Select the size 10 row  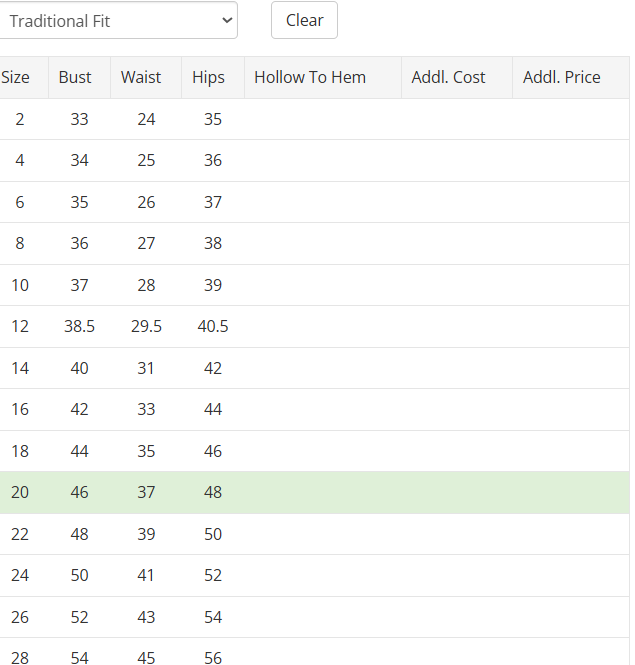click(20, 285)
